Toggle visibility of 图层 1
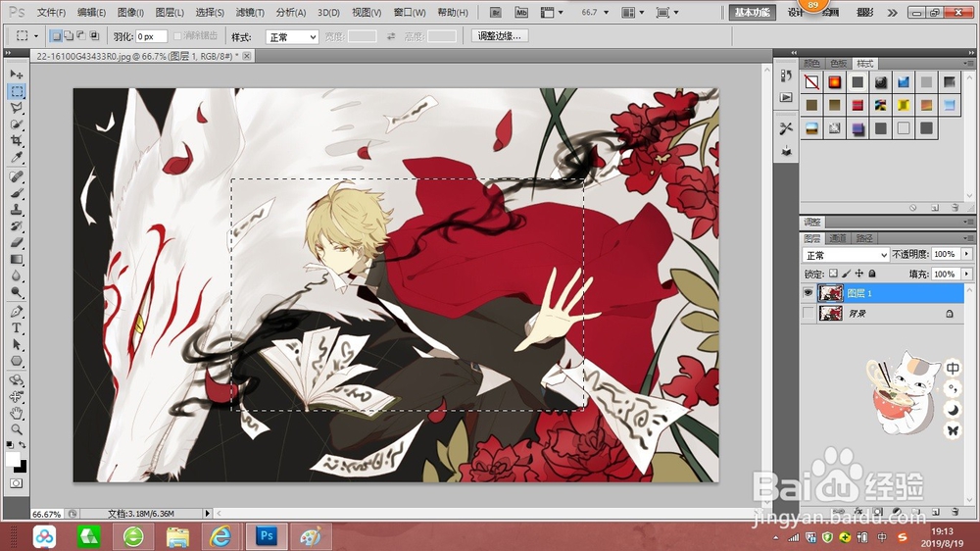The image size is (980, 551). [808, 293]
